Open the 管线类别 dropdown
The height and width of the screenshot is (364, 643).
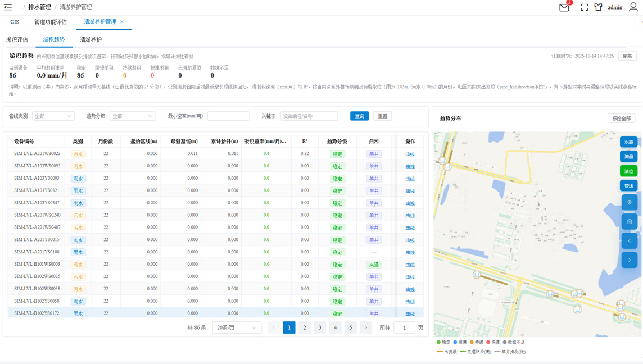(53, 116)
